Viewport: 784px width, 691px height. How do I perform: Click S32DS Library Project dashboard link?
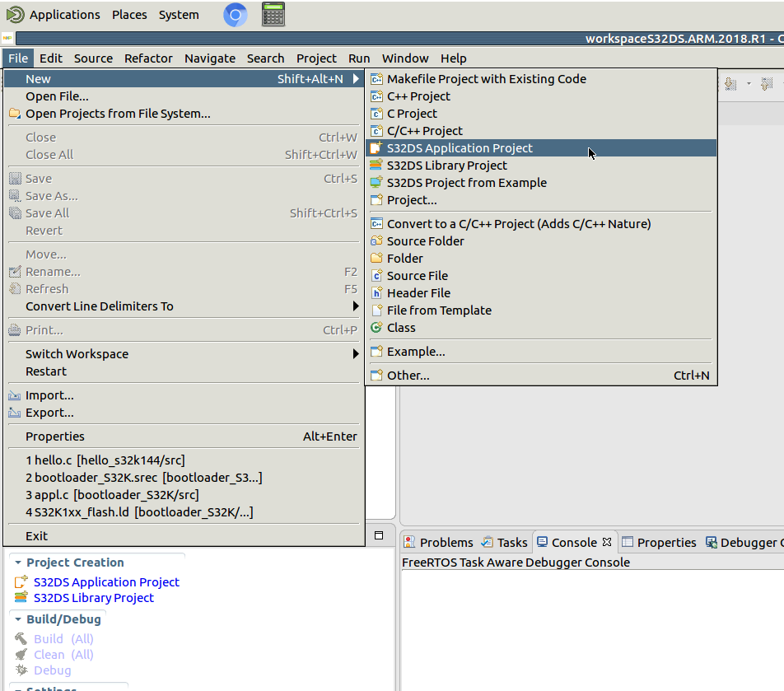coord(94,598)
